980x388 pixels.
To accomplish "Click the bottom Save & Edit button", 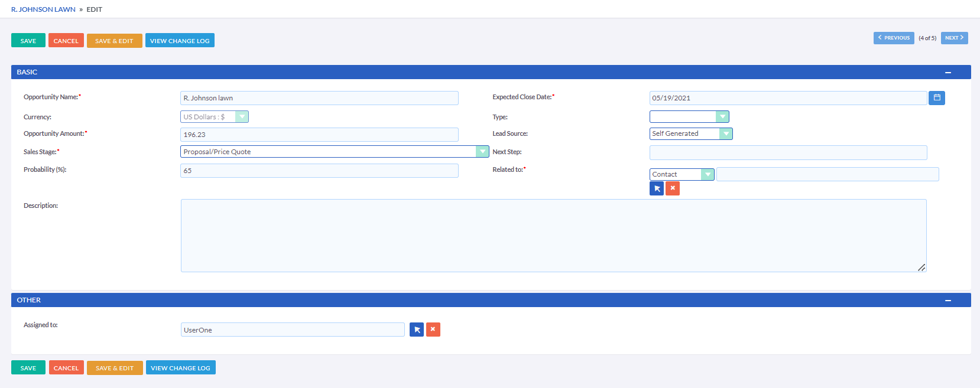I will (115, 368).
